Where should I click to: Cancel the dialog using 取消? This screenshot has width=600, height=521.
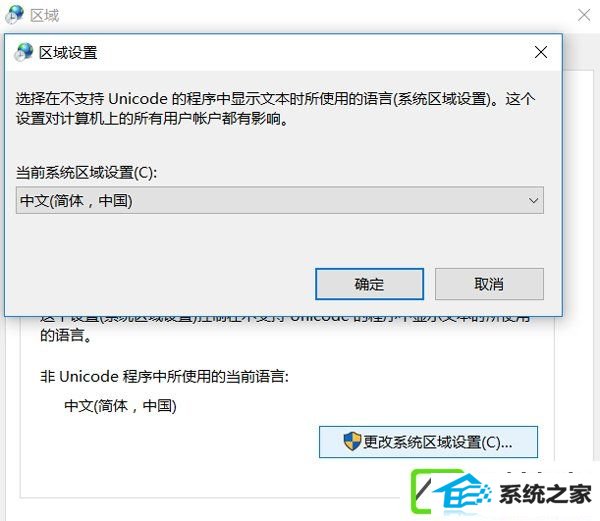[489, 284]
